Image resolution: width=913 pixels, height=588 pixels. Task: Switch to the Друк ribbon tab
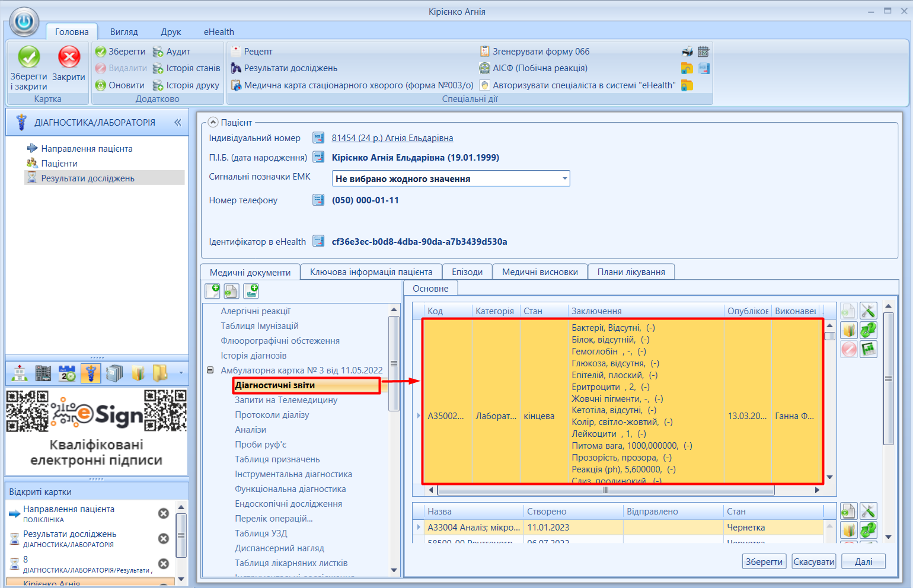(x=171, y=32)
